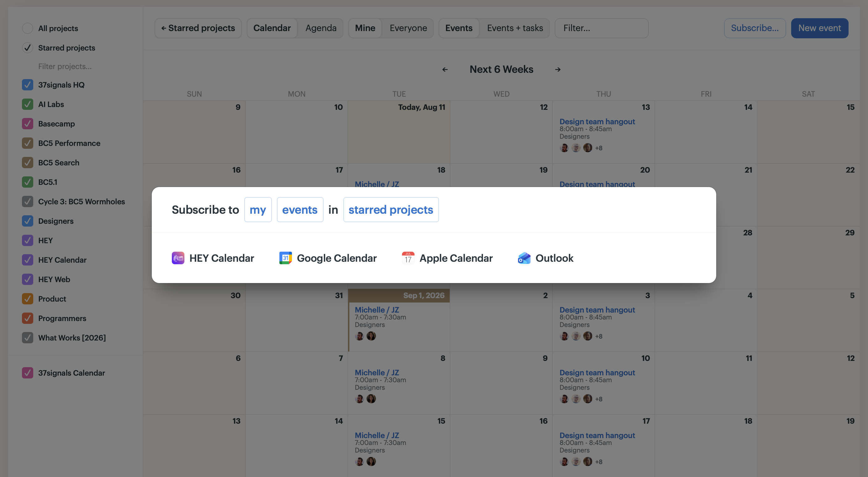This screenshot has width=868, height=477.
Task: Advance to following weeks with right arrow
Action: 558,69
